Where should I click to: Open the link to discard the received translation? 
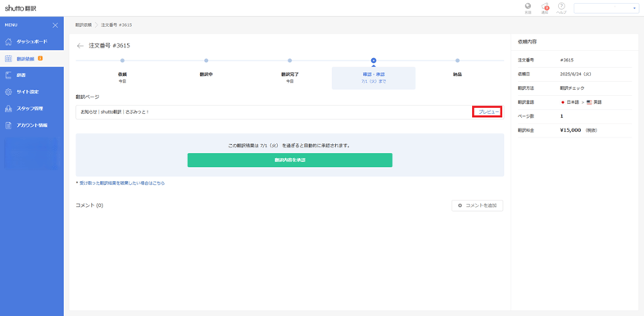click(122, 183)
